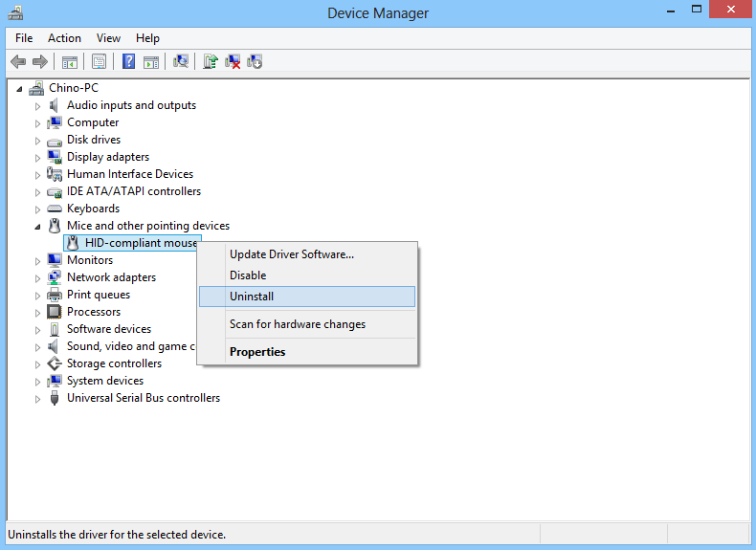Viewport: 756px width, 550px height.
Task: Click the Audio inputs and outputs speaker icon
Action: tap(54, 105)
